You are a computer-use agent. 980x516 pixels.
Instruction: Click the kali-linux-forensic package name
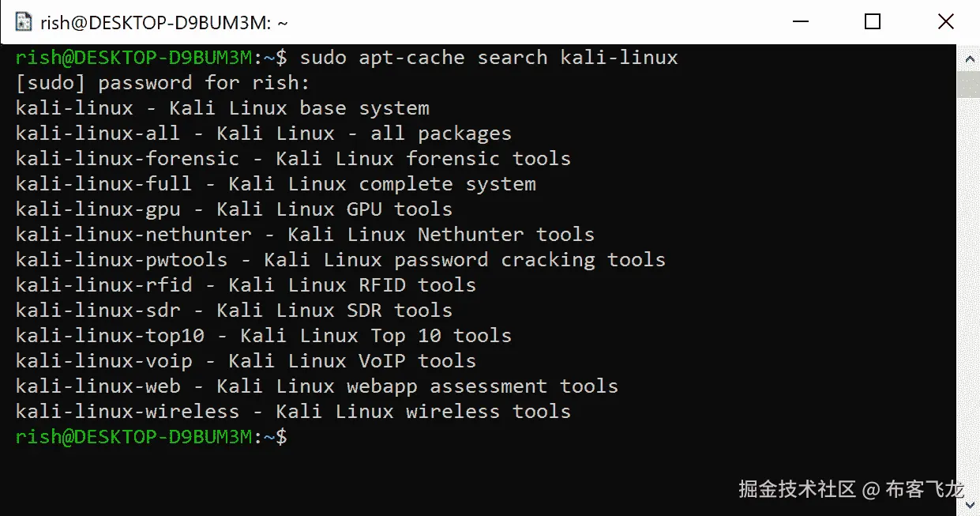pyautogui.click(x=127, y=159)
